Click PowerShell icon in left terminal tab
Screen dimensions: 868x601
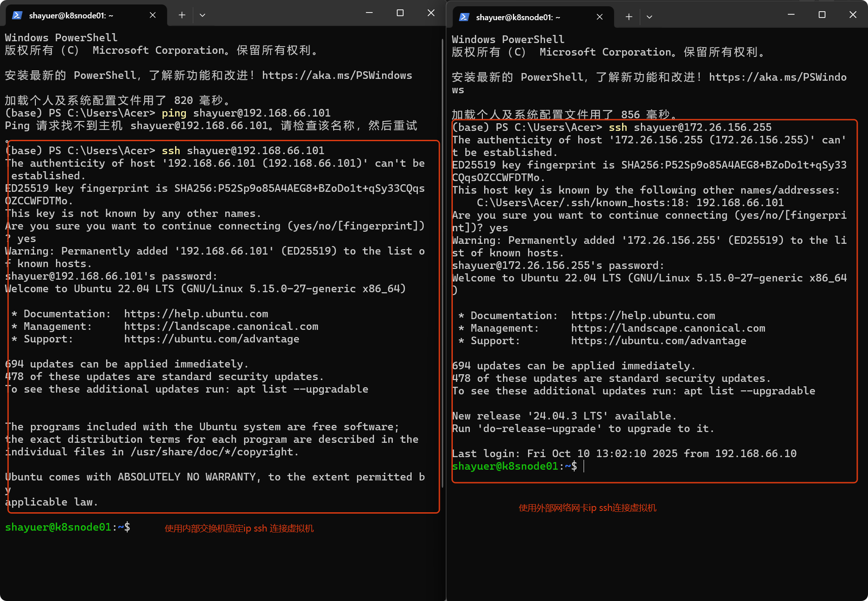pos(17,15)
